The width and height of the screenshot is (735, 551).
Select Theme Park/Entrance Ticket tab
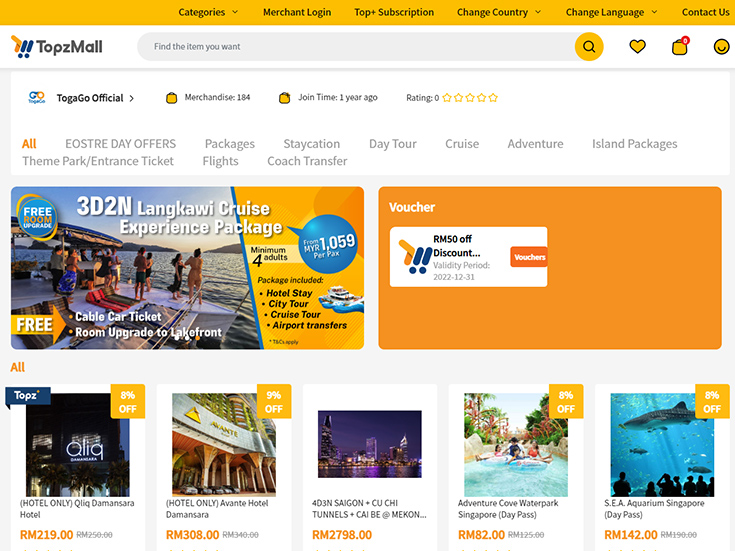click(98, 161)
